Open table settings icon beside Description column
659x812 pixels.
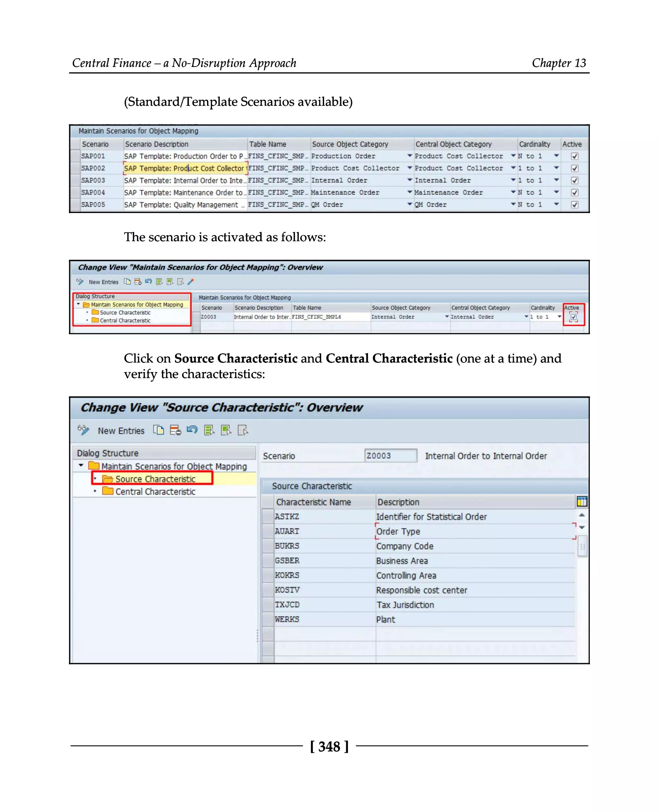(x=582, y=502)
